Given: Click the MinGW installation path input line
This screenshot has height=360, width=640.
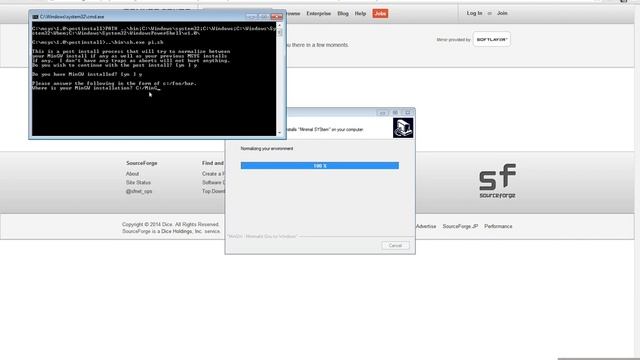Looking at the screenshot, I should coord(96,88).
